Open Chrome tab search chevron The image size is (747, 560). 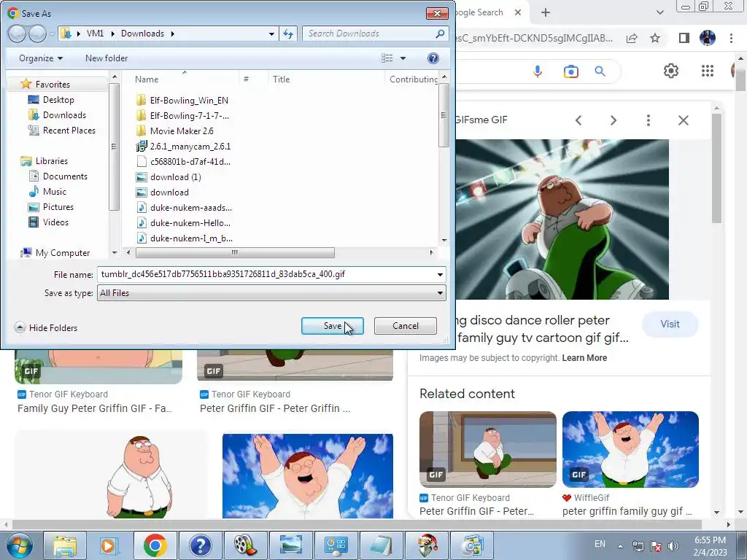(659, 12)
